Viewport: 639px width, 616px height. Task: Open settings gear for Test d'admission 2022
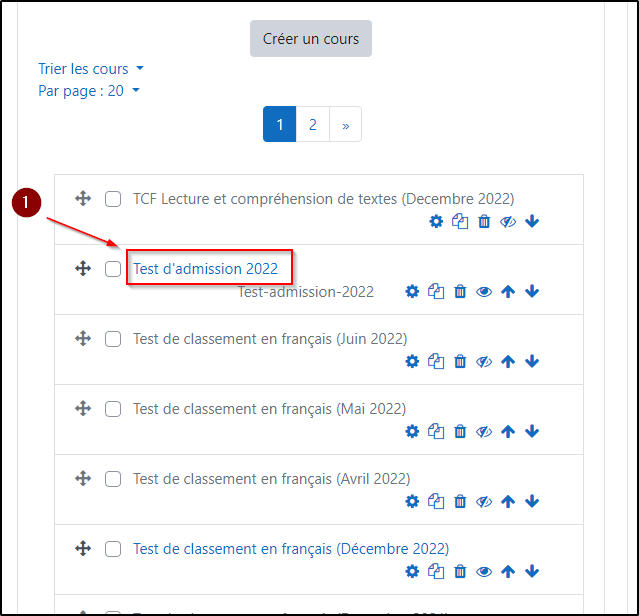[412, 292]
